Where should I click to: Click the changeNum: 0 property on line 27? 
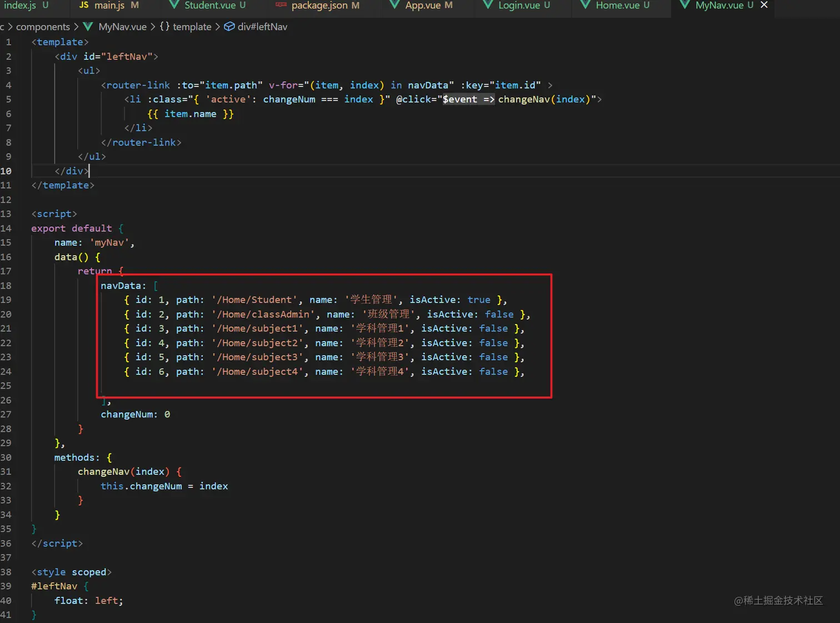point(136,415)
